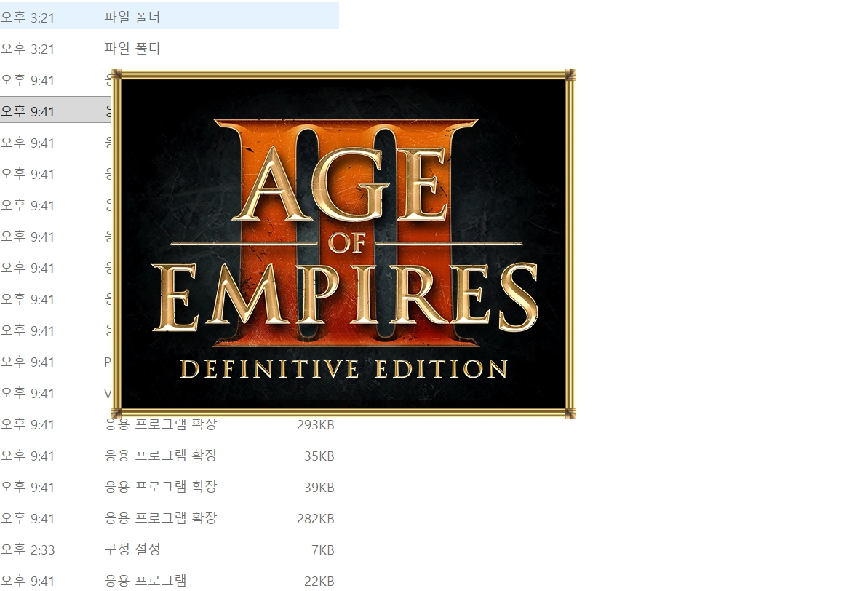This screenshot has width=868, height=591.
Task: Select the 22KB 응용 프로그램 executable row
Action: click(x=169, y=581)
